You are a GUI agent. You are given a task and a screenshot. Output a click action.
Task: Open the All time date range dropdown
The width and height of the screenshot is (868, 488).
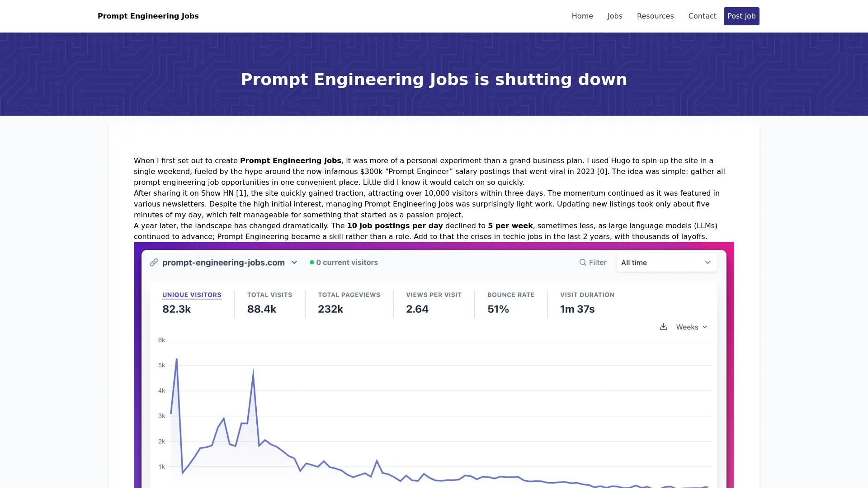click(x=666, y=262)
